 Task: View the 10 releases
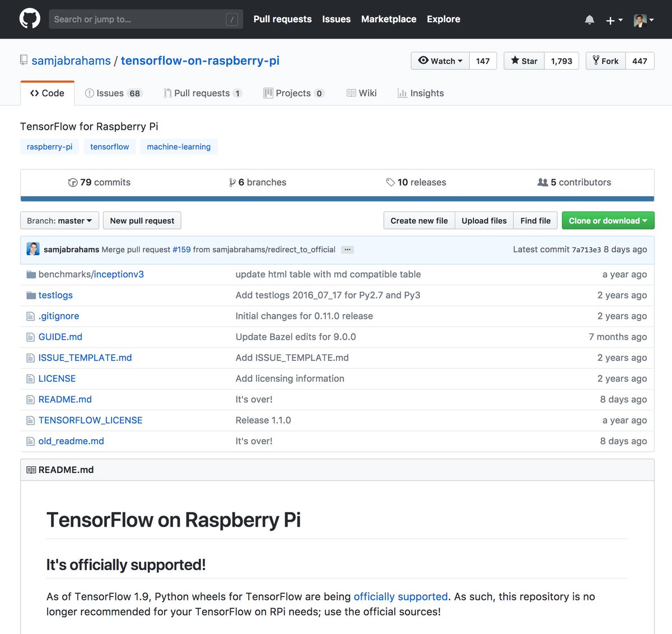(x=416, y=182)
